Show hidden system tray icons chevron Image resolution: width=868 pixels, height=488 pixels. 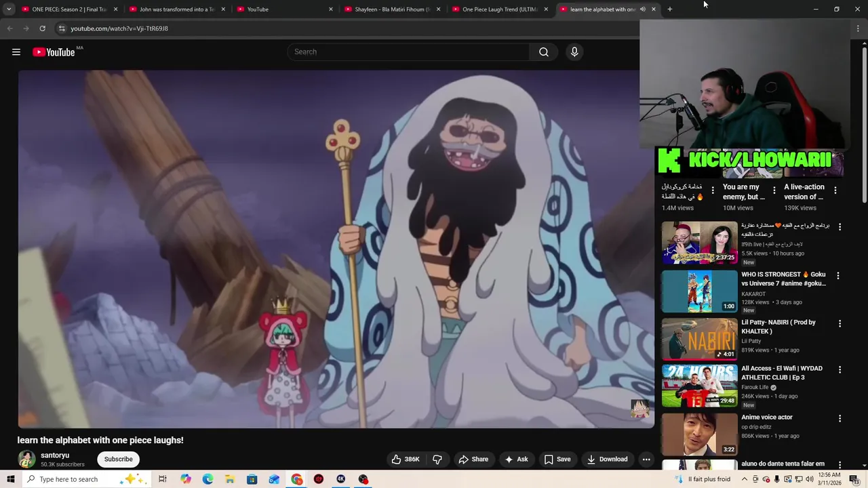745,479
